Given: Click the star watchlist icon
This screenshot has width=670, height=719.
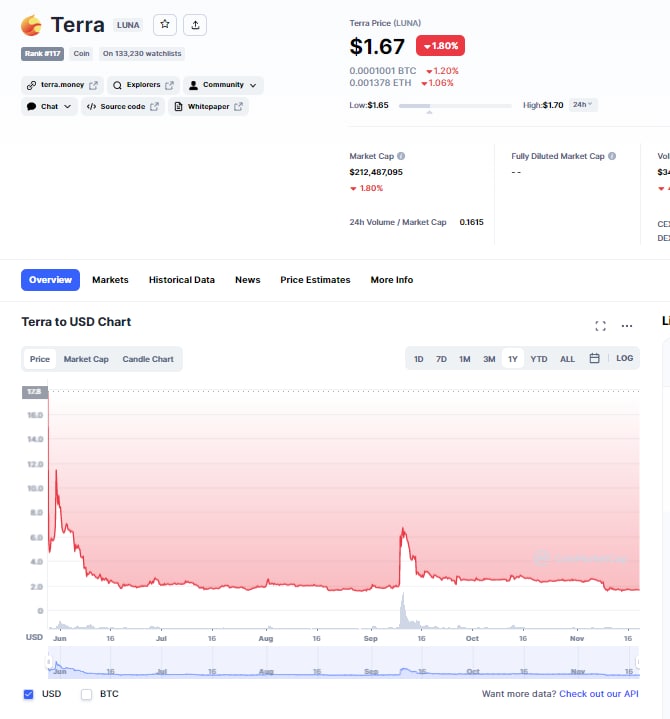Looking at the screenshot, I should [165, 25].
